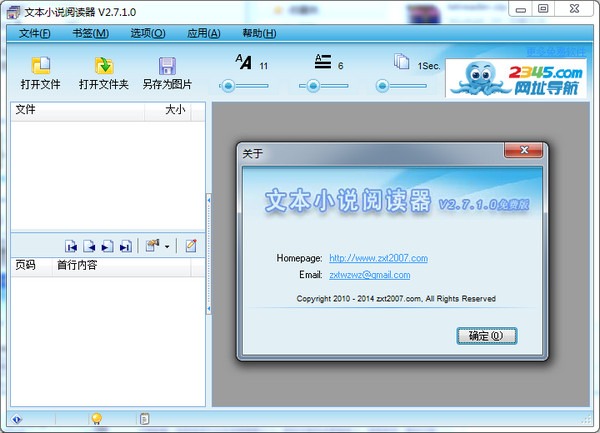The height and width of the screenshot is (433, 600).
Task: Open the 选项(O) menu
Action: click(x=147, y=33)
